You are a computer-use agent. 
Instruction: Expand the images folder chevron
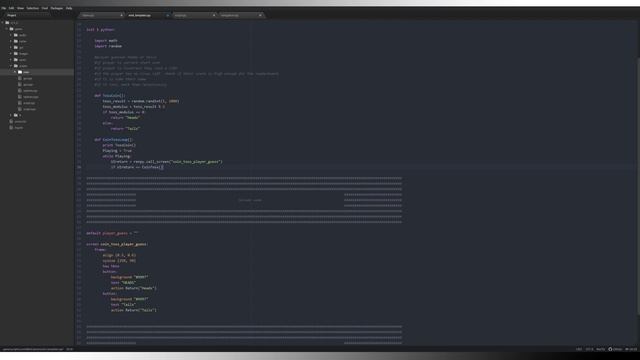(x=11, y=53)
